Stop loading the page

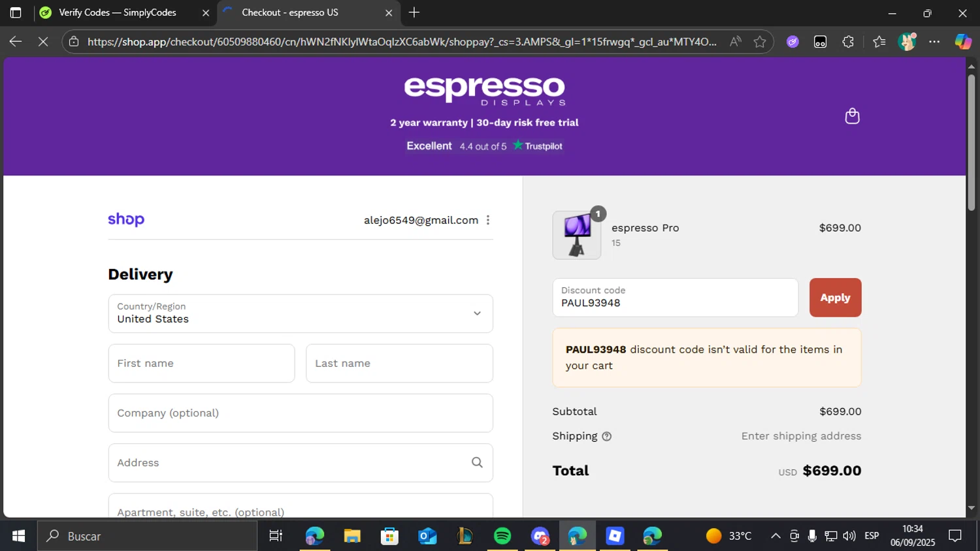pyautogui.click(x=43, y=42)
